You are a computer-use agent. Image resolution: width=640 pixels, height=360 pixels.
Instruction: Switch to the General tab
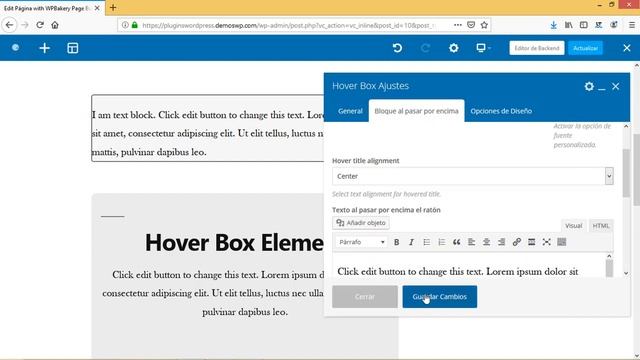(350, 111)
